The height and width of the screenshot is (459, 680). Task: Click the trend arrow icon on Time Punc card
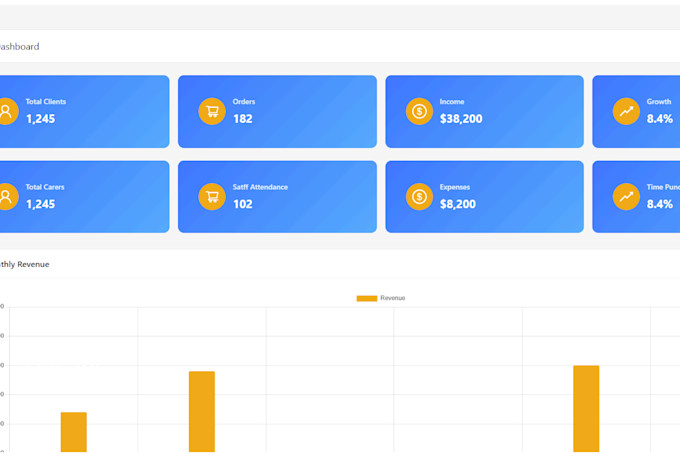[626, 197]
